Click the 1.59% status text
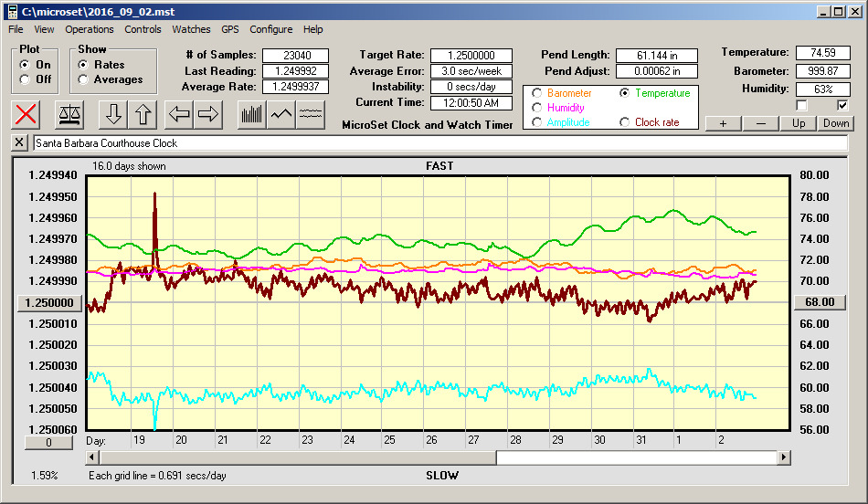The image size is (868, 504). (x=44, y=475)
